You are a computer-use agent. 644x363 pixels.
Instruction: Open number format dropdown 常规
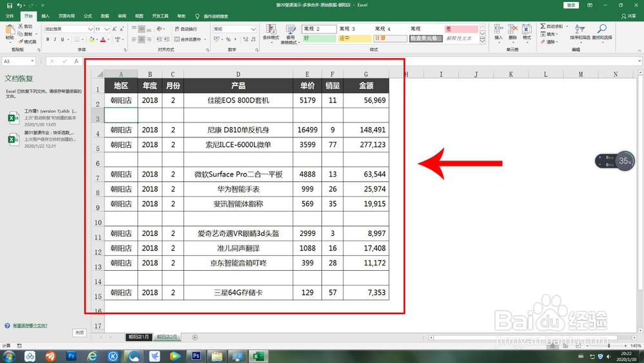point(253,29)
